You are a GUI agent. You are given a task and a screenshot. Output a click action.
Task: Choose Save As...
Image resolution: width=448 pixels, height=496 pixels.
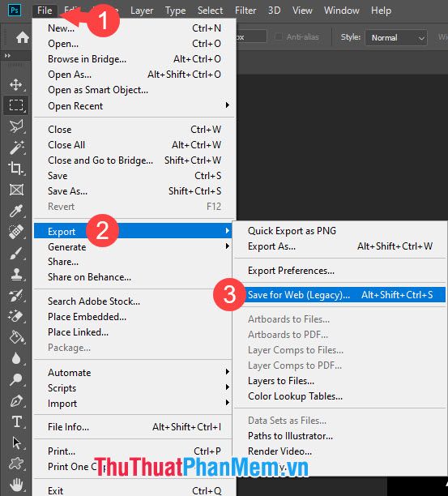click(134, 190)
